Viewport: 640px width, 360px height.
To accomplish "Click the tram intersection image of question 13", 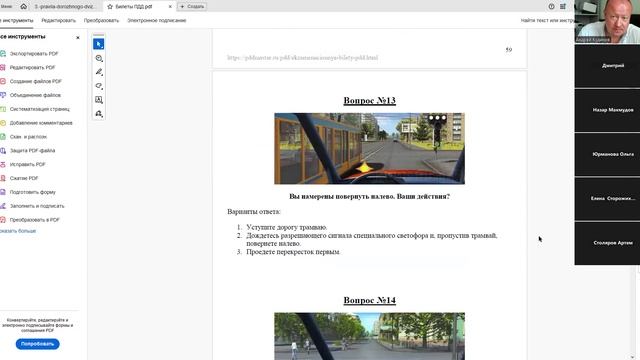I will [369, 149].
